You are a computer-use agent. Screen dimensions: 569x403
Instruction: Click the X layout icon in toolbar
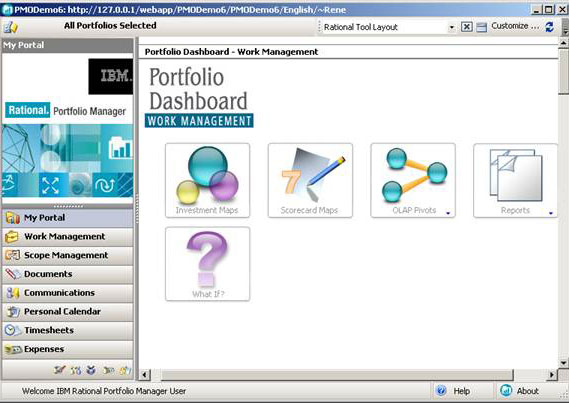467,27
